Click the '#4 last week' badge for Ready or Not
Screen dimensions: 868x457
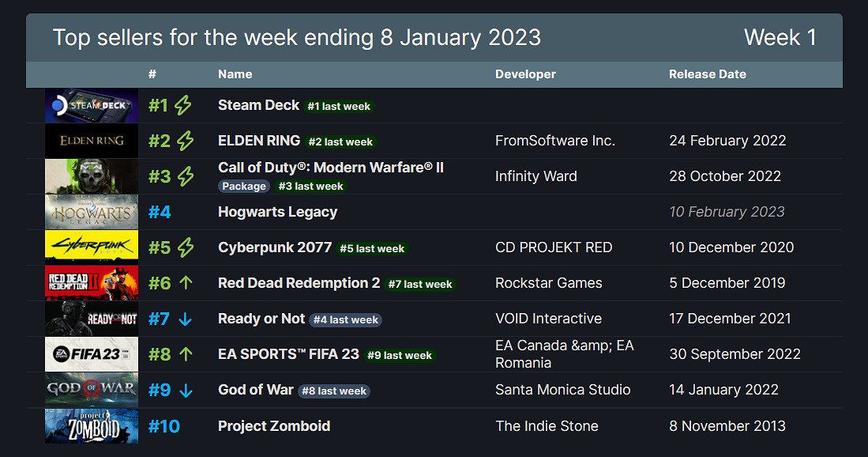click(345, 320)
